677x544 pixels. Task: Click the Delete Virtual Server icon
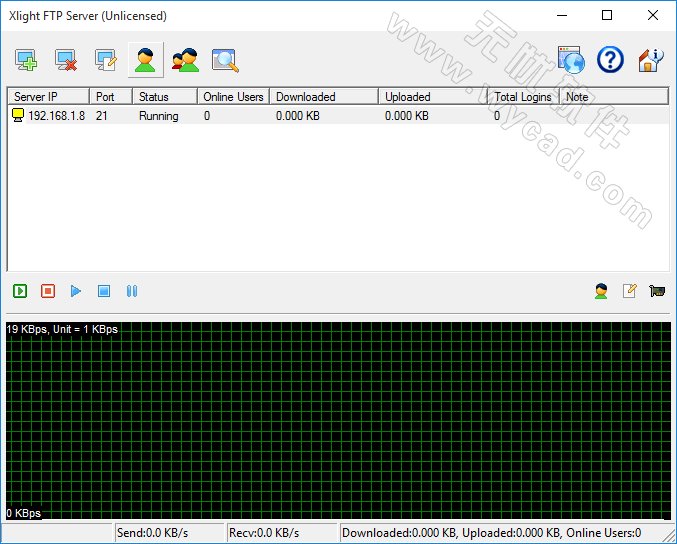[x=66, y=60]
